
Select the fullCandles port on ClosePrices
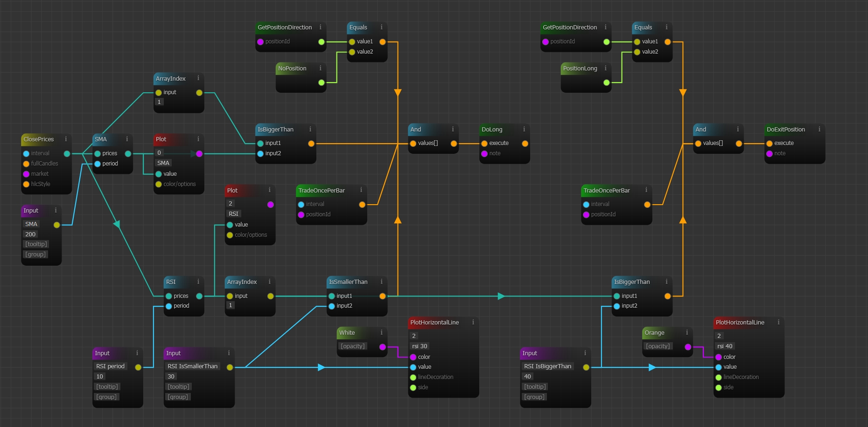(x=26, y=164)
